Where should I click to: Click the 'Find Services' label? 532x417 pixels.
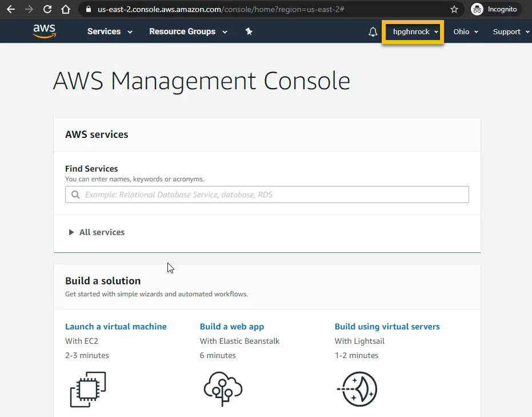(x=91, y=169)
